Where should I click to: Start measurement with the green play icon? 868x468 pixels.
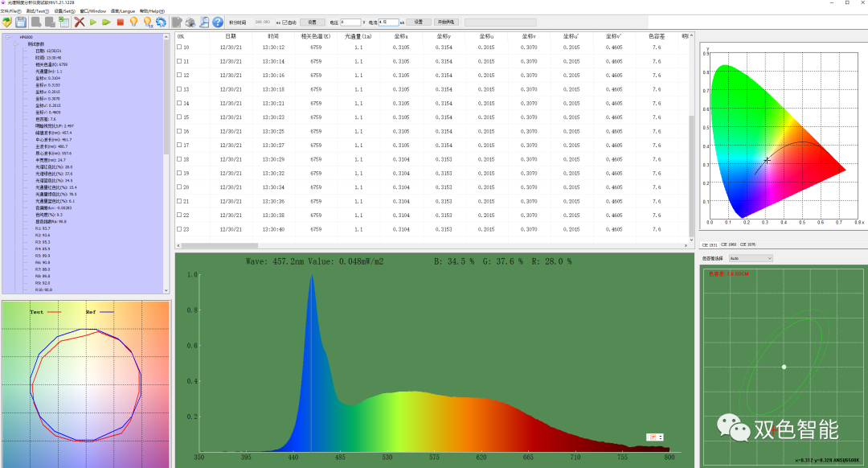coord(93,23)
